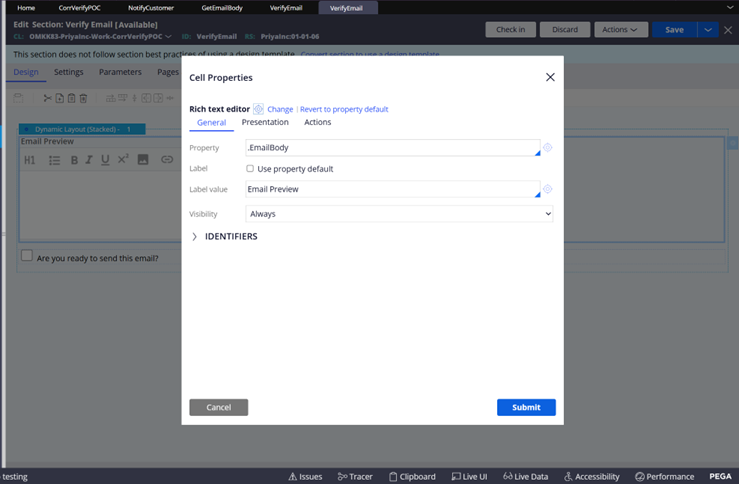The height and width of the screenshot is (484, 739).
Task: Click the dashed layout icon at toolbar start
Action: pos(18,98)
